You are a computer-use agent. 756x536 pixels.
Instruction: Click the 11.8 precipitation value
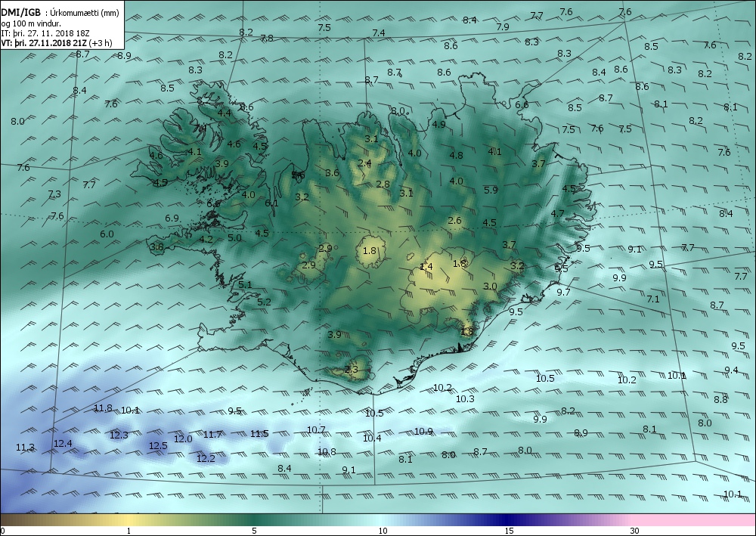click(x=103, y=408)
